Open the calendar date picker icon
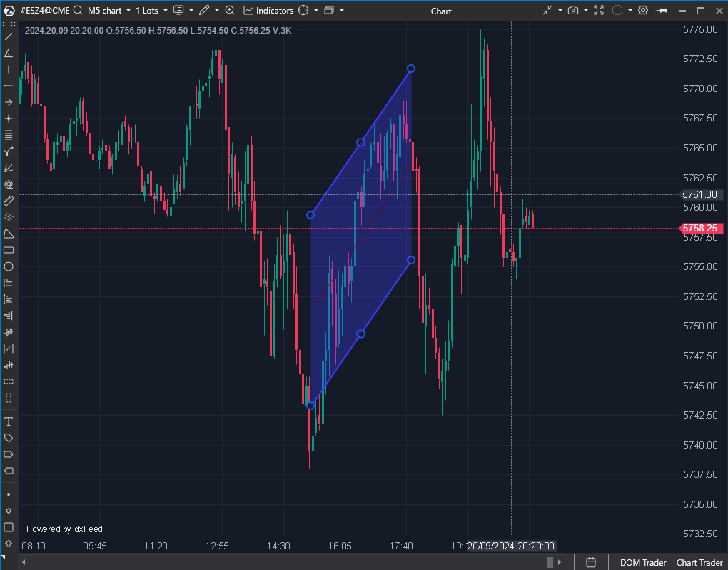This screenshot has height=570, width=728. [x=590, y=563]
